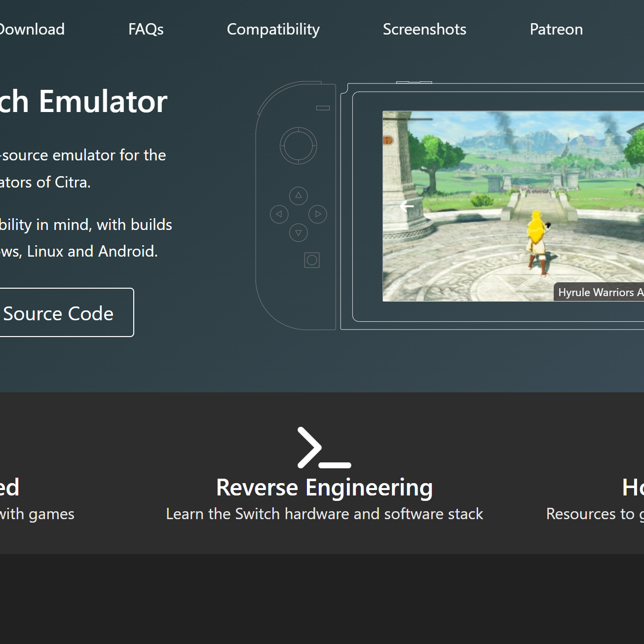Click the Hyrule Warriors gameplay screenshot
The height and width of the screenshot is (644, 644).
513,206
